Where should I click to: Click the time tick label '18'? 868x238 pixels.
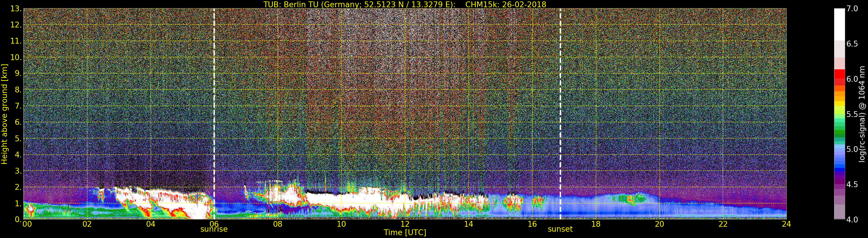[596, 224]
